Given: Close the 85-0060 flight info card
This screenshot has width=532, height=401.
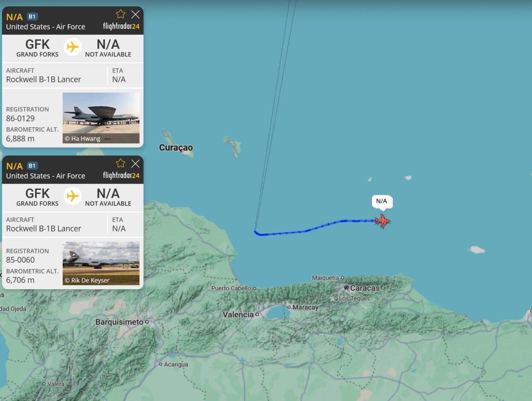Looking at the screenshot, I should point(135,164).
